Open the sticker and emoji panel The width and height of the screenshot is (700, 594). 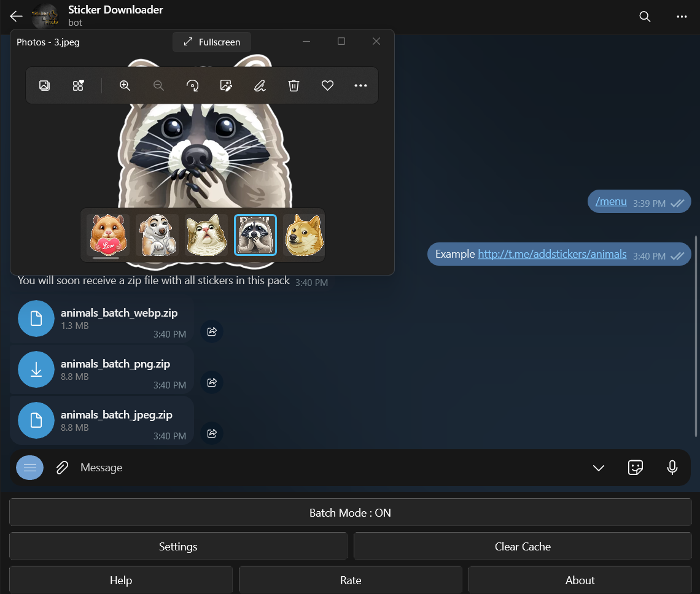pos(636,467)
